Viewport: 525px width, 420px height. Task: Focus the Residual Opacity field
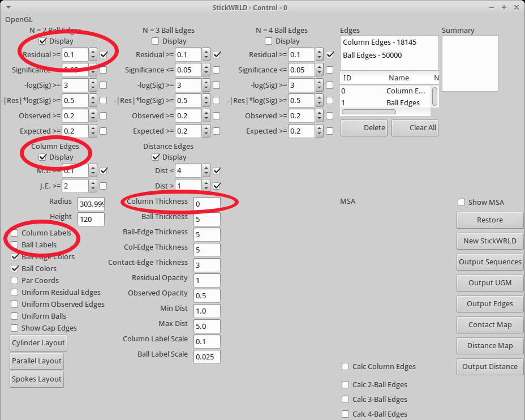207,280
